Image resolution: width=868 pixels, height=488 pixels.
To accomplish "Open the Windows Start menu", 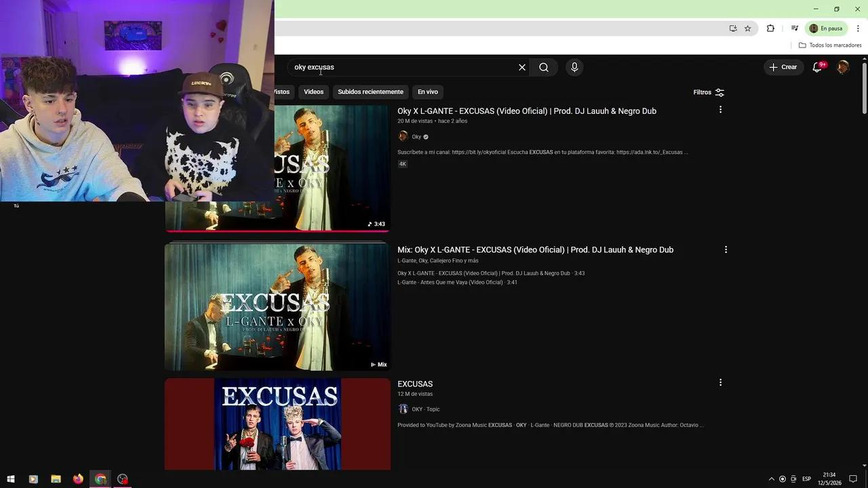I will (11, 479).
